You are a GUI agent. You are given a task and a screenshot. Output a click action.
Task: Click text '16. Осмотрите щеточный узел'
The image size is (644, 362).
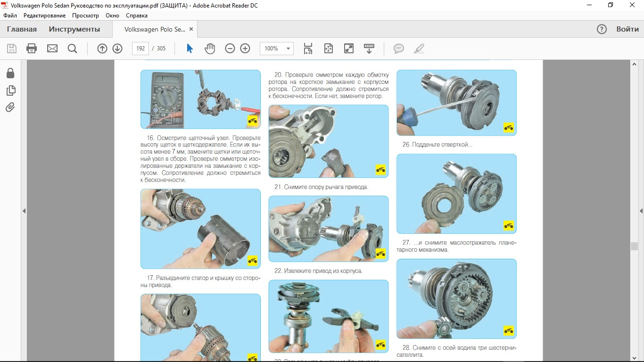pos(187,138)
